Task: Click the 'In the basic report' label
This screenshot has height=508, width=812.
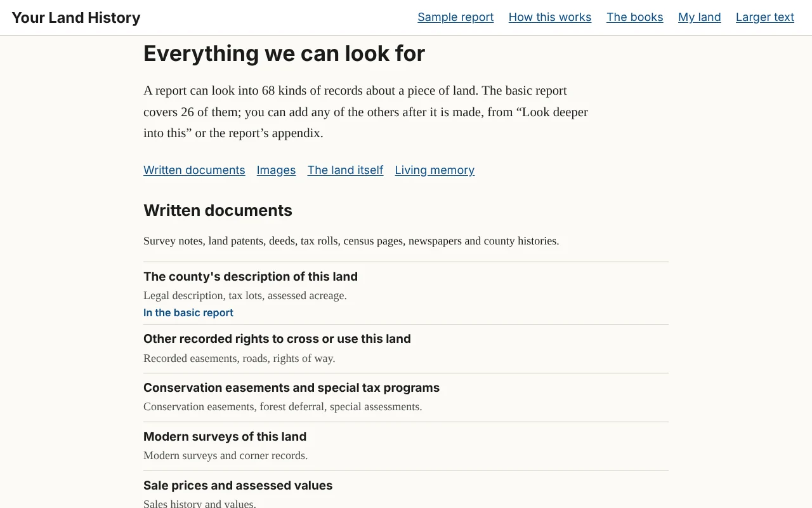Action: (x=188, y=312)
